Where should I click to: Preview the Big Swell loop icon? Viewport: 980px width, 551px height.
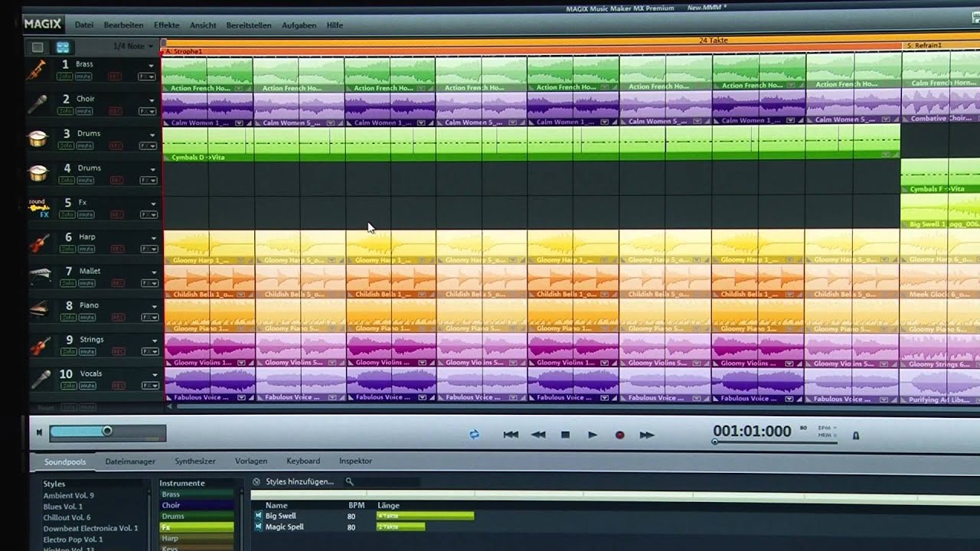click(258, 516)
